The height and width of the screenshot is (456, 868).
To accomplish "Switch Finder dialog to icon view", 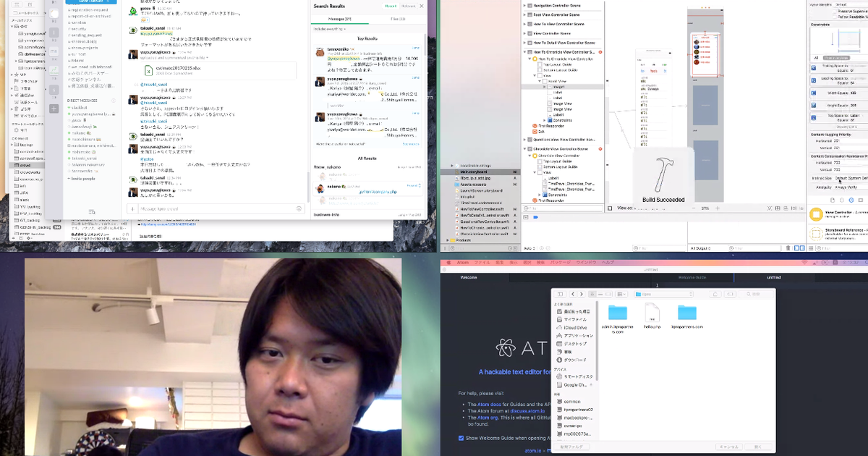I will click(x=592, y=294).
